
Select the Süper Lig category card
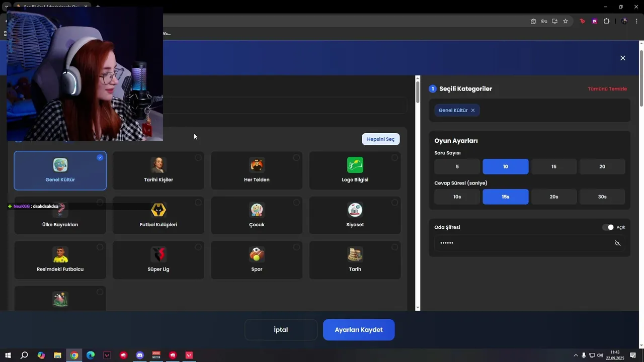pos(158,260)
